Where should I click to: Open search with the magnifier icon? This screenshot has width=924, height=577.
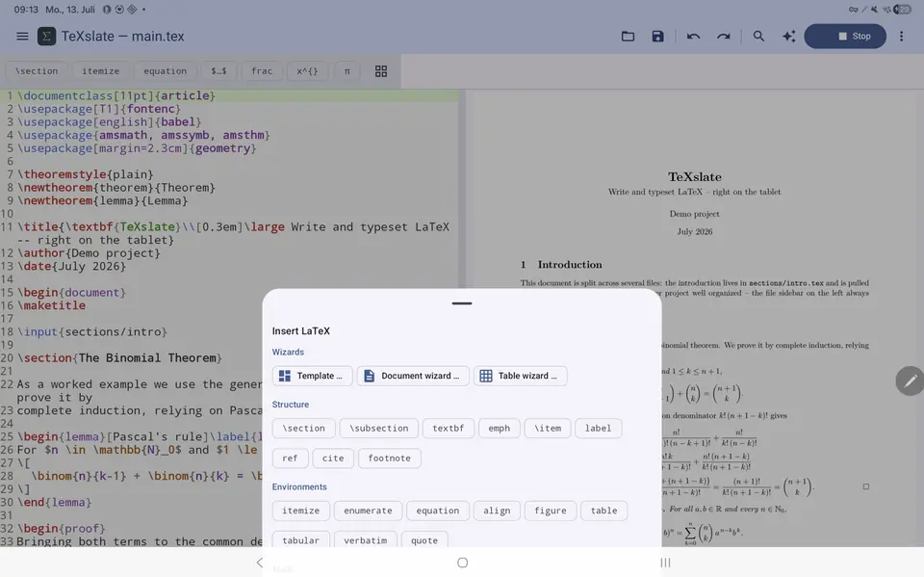click(x=758, y=36)
